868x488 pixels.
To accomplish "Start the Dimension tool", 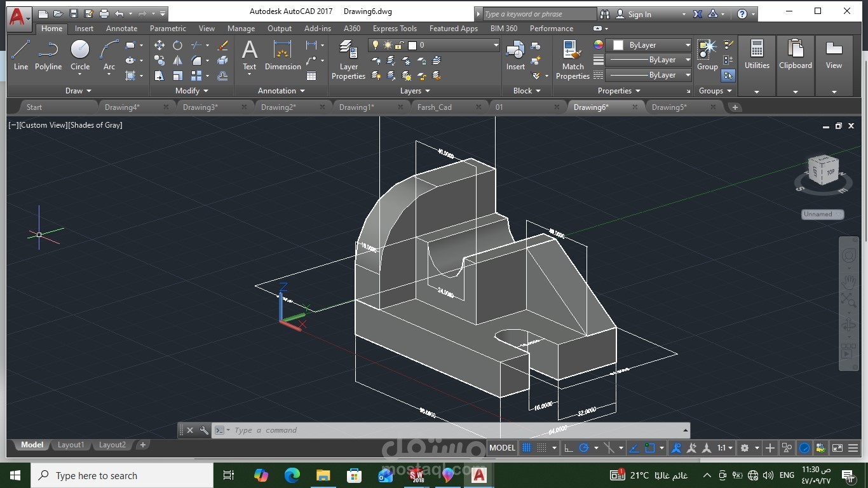I will [x=283, y=55].
